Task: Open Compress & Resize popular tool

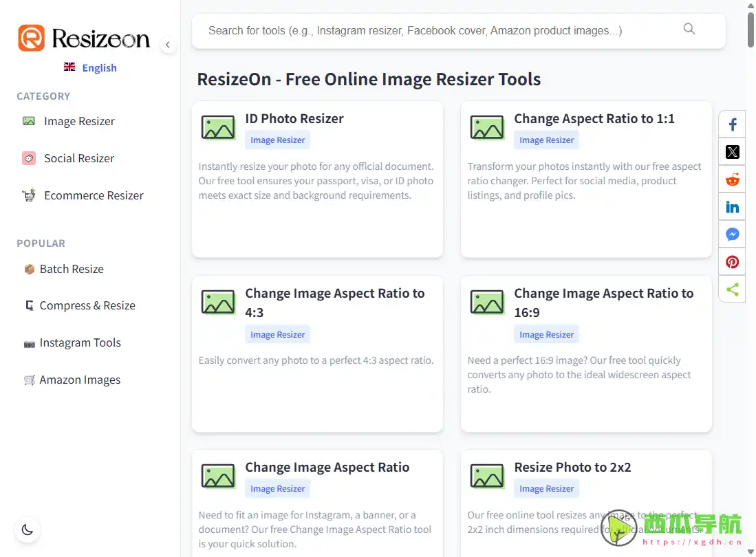Action: tap(87, 305)
